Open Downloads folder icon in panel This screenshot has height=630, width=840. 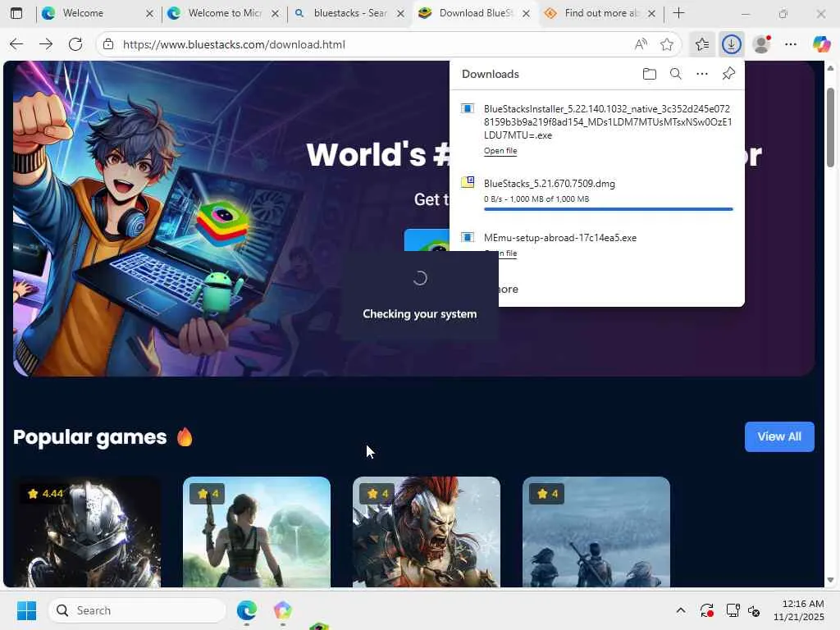point(650,74)
